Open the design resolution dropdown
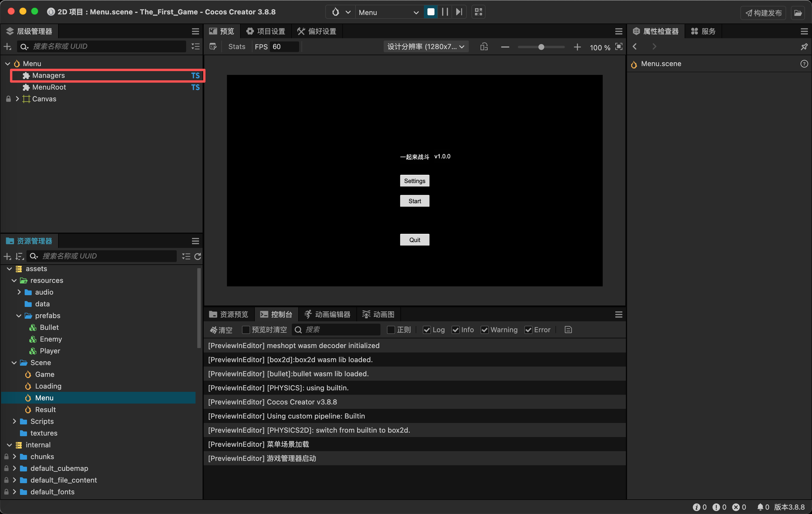This screenshot has height=514, width=812. 426,47
